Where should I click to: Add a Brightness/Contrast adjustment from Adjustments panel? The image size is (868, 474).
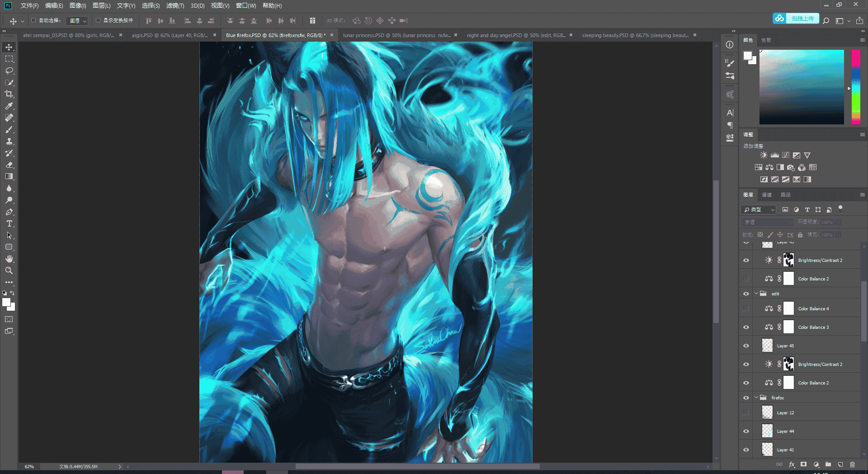pos(764,155)
